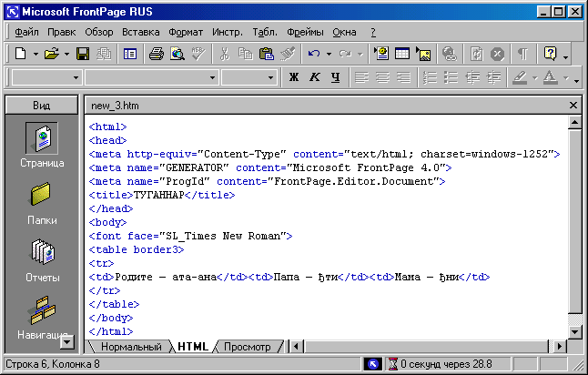Open the Фреймы menu

pyautogui.click(x=305, y=33)
